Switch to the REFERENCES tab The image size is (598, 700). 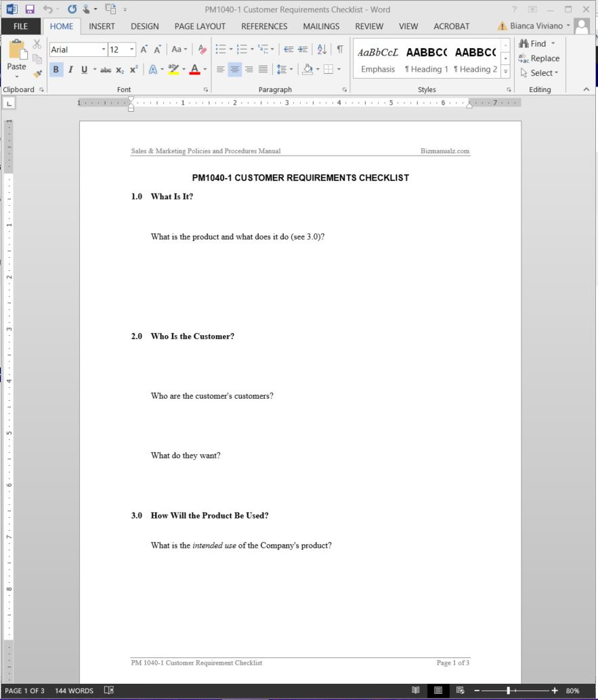264,26
